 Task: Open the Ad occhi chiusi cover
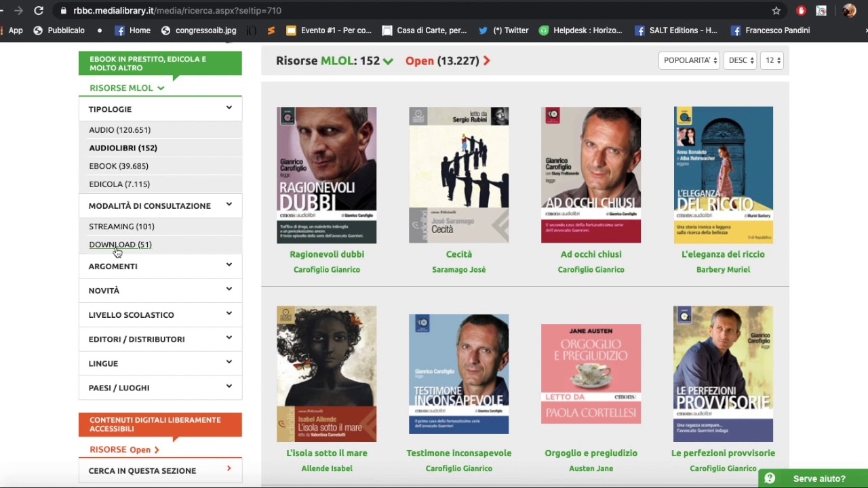(x=591, y=175)
